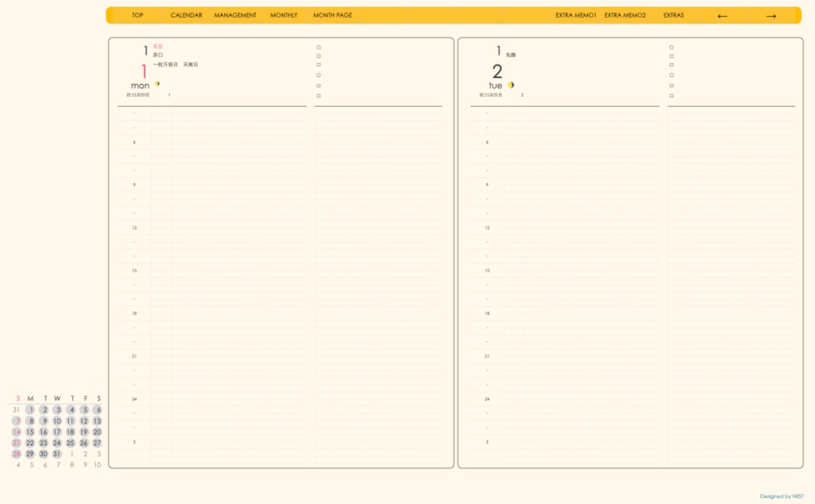Switch to the CALENDAR tab
This screenshot has width=815, height=504.
pyautogui.click(x=186, y=15)
